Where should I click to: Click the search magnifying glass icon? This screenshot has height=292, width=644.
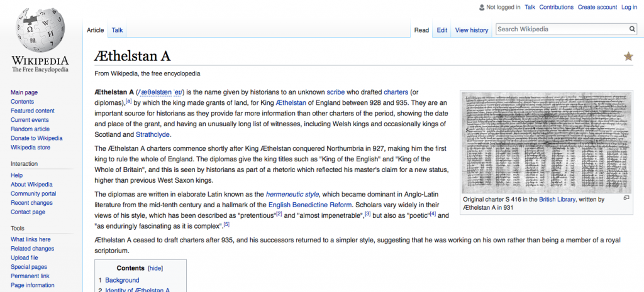pyautogui.click(x=632, y=30)
